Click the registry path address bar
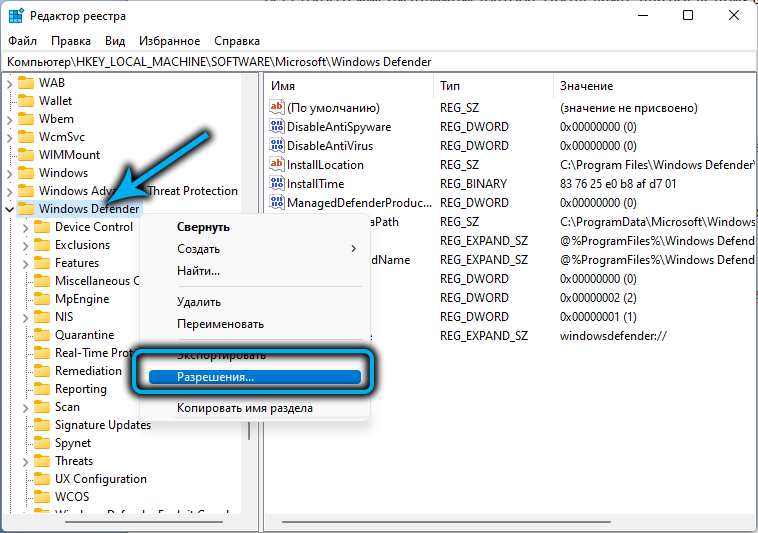Screen dimensions: 758x533 (x=378, y=62)
